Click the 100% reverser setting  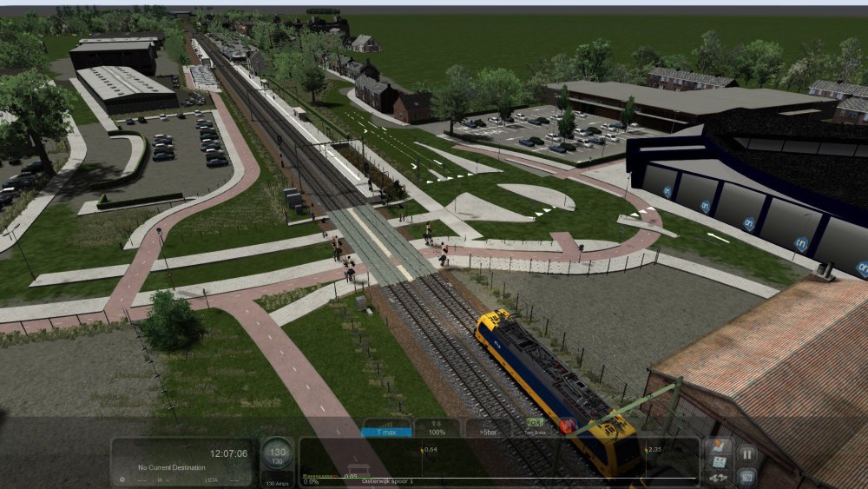[437, 432]
